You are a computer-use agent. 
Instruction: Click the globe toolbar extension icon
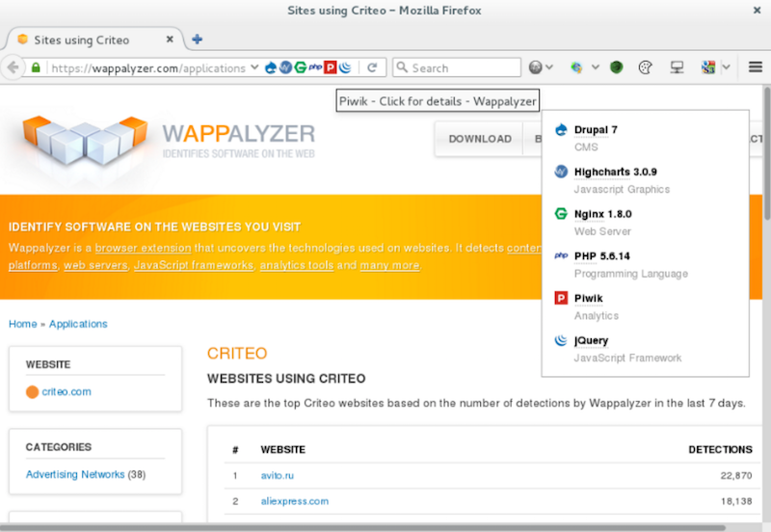click(x=576, y=67)
